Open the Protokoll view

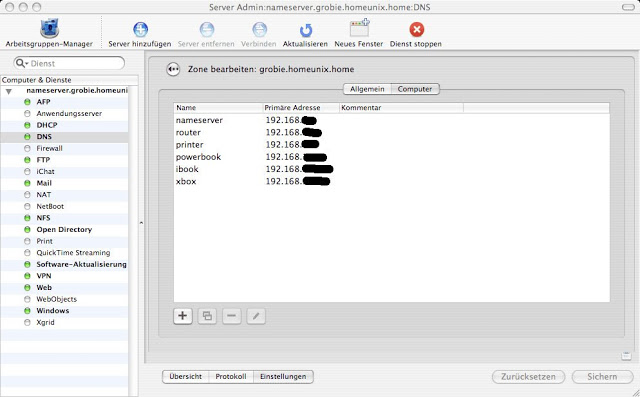tap(231, 377)
